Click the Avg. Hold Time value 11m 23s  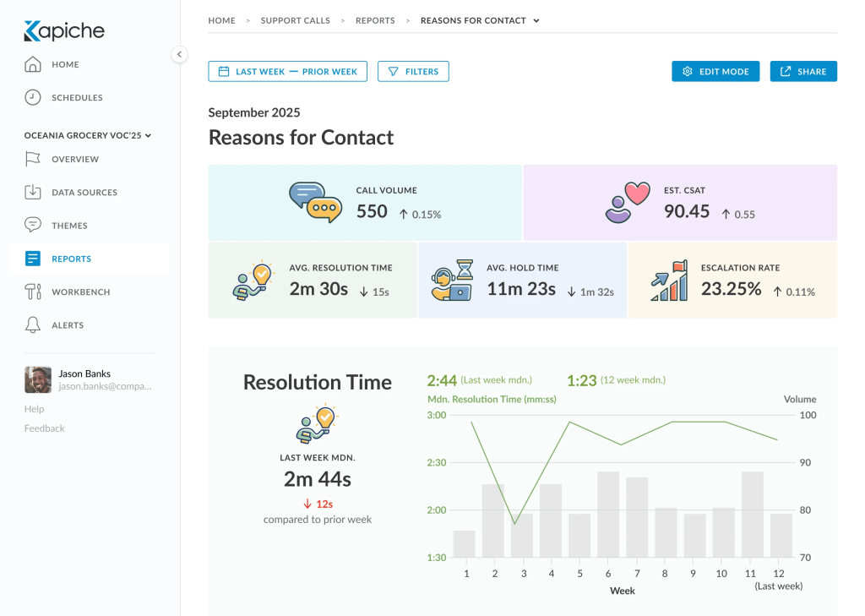point(521,289)
